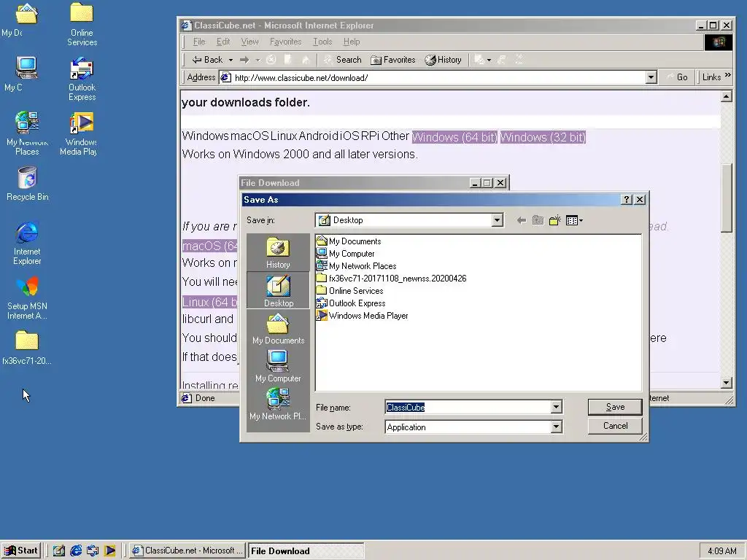The width and height of the screenshot is (747, 560).
Task: Expand the address bar dropdown
Action: click(x=651, y=77)
